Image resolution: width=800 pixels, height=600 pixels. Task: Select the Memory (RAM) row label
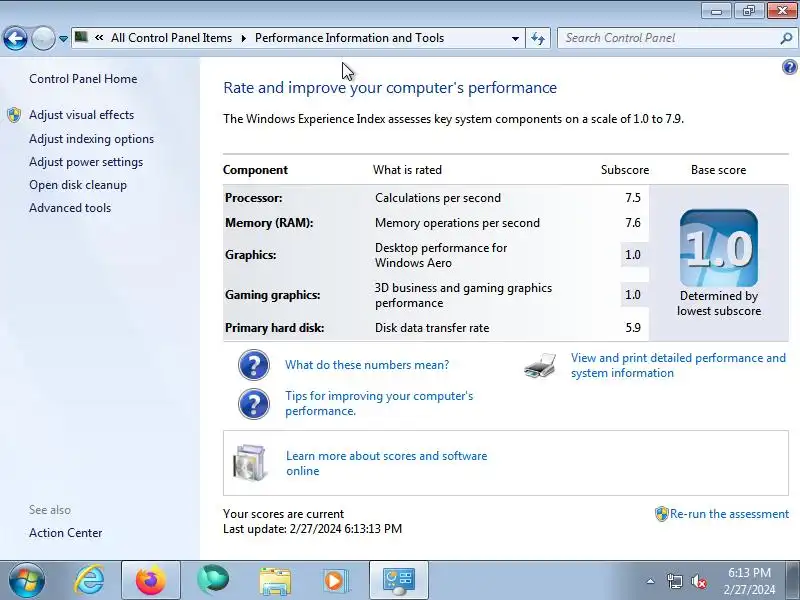tap(269, 223)
